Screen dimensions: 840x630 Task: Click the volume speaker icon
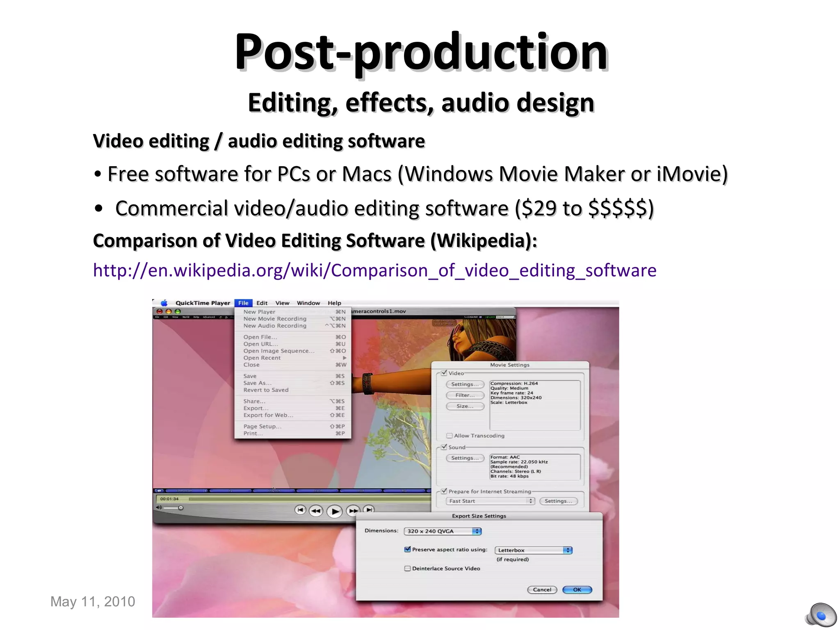159,508
